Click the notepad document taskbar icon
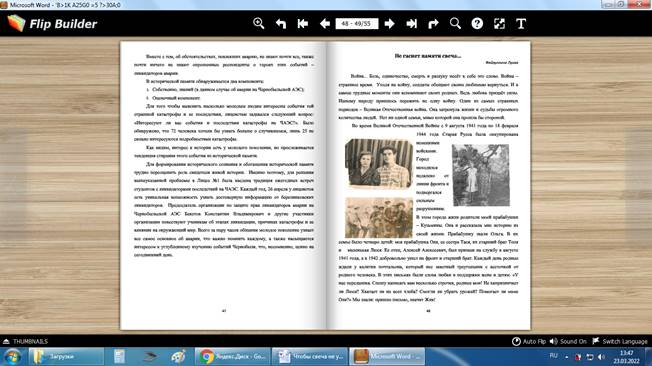 coord(119,357)
